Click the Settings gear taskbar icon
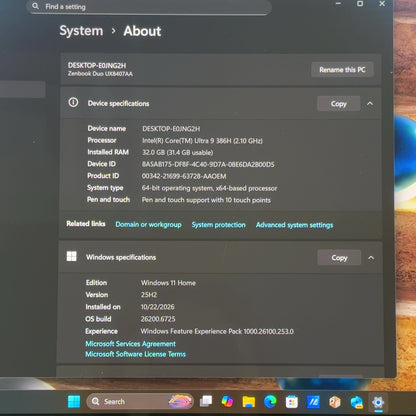 [378, 402]
